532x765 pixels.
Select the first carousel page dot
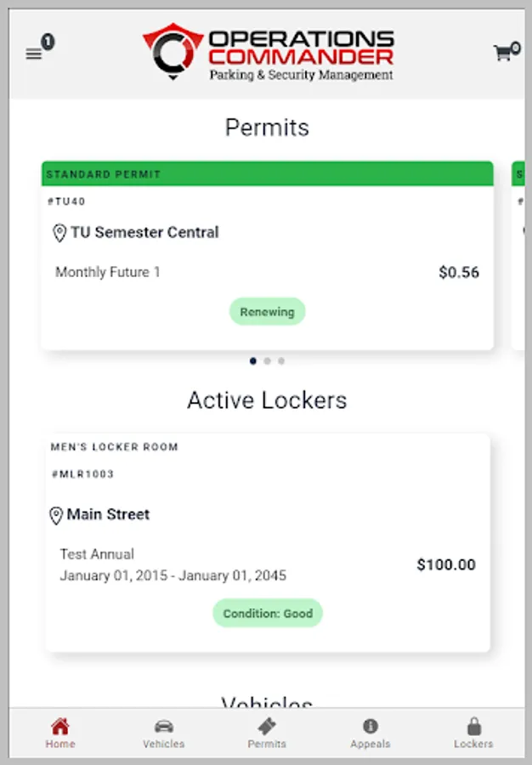[253, 361]
